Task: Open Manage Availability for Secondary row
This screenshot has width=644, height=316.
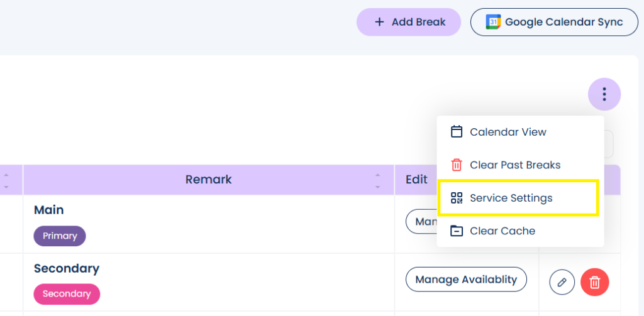Action: coord(466,280)
